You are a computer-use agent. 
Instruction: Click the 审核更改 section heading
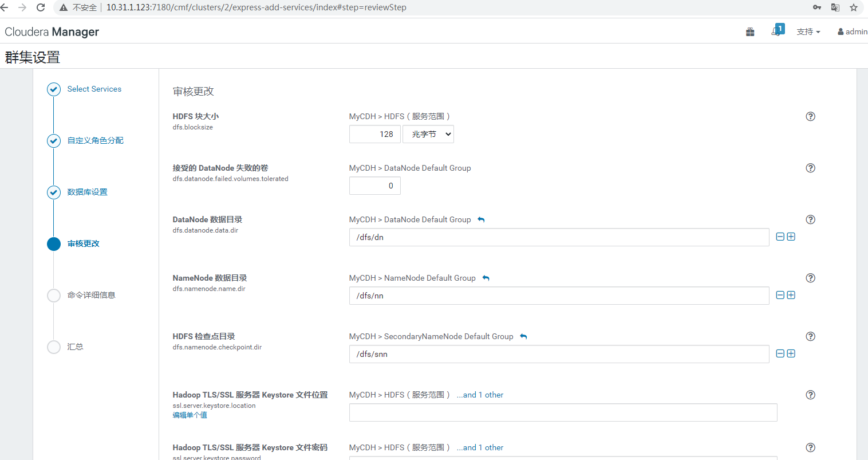194,91
